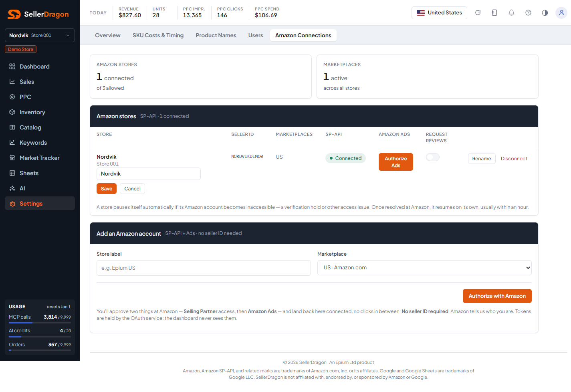Navigate to PPC in the sidebar

coord(40,97)
